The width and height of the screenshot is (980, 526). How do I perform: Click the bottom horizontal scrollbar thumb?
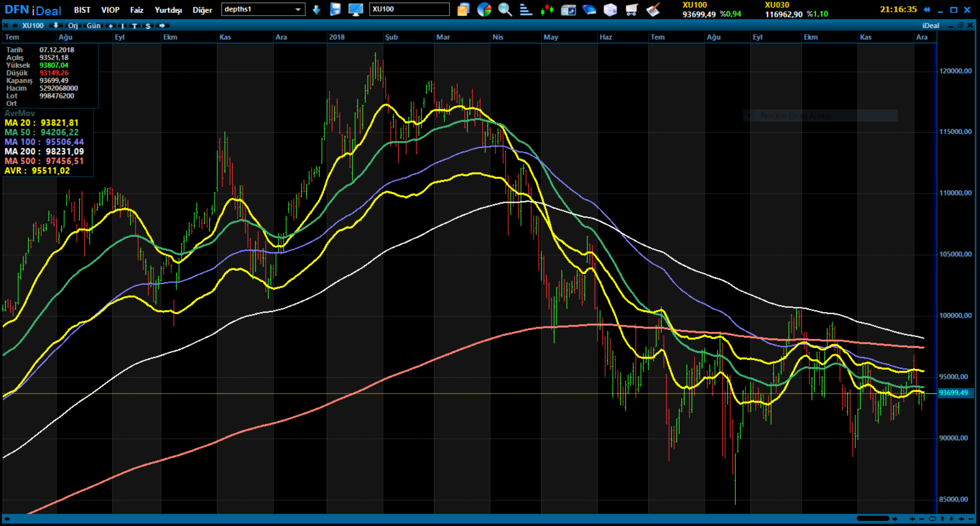point(873,518)
